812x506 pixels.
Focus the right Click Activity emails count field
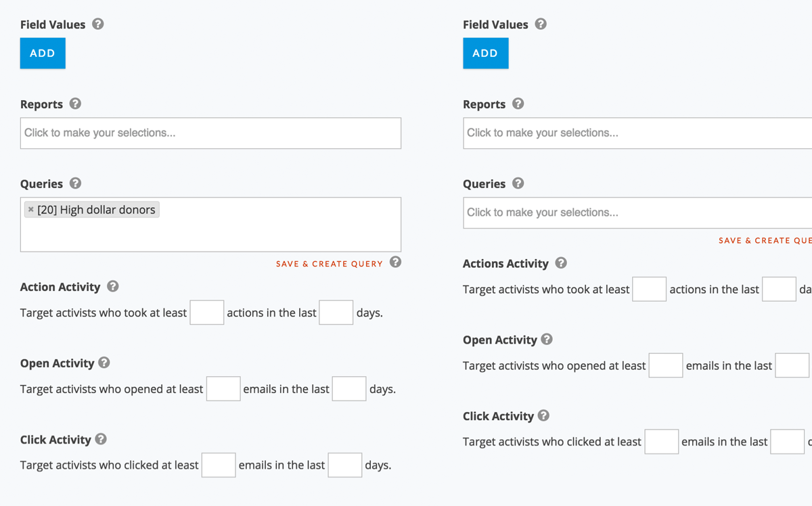click(x=661, y=442)
